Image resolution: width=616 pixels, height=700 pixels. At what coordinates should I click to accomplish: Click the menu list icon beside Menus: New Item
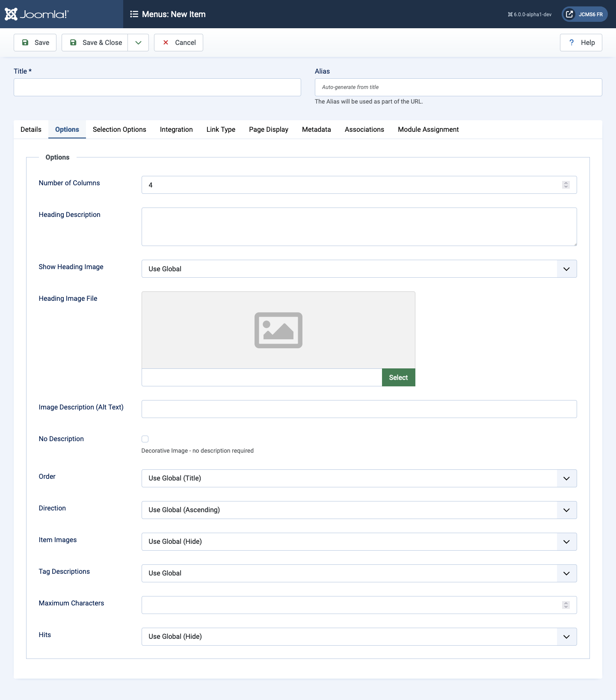pyautogui.click(x=134, y=14)
